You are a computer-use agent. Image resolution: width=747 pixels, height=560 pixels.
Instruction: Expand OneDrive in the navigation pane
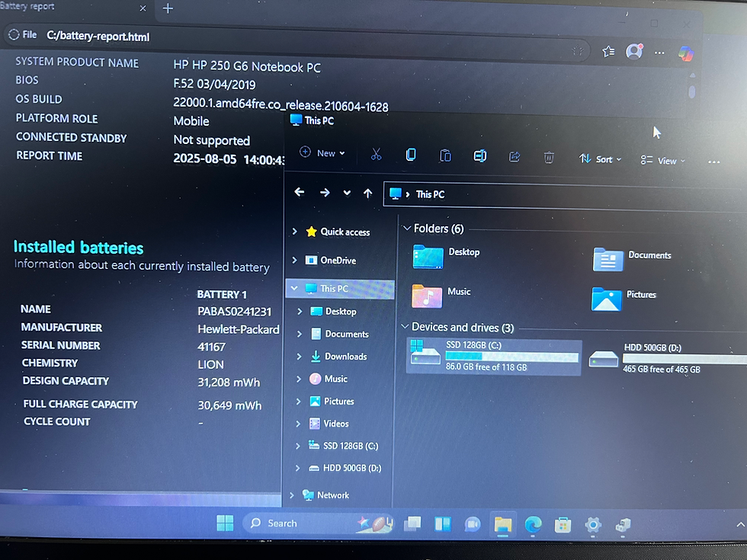point(294,260)
